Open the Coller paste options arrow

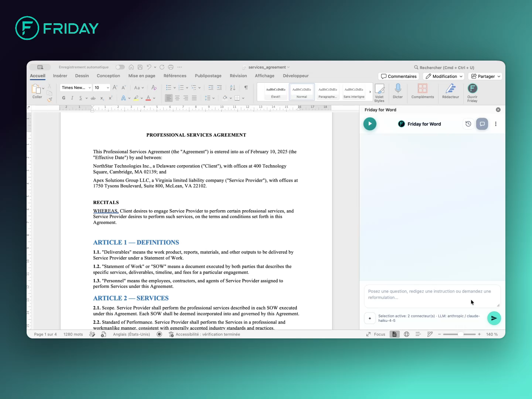pos(43,88)
